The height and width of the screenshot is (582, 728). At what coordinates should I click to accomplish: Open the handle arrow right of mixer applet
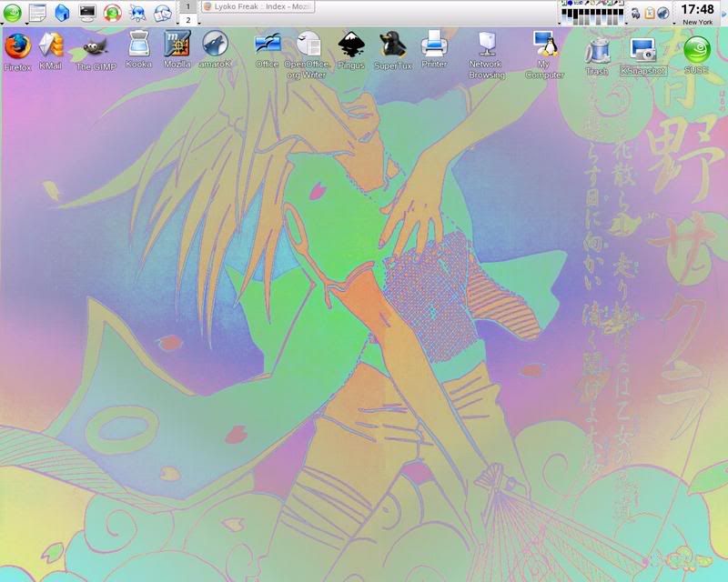pyautogui.click(x=626, y=24)
